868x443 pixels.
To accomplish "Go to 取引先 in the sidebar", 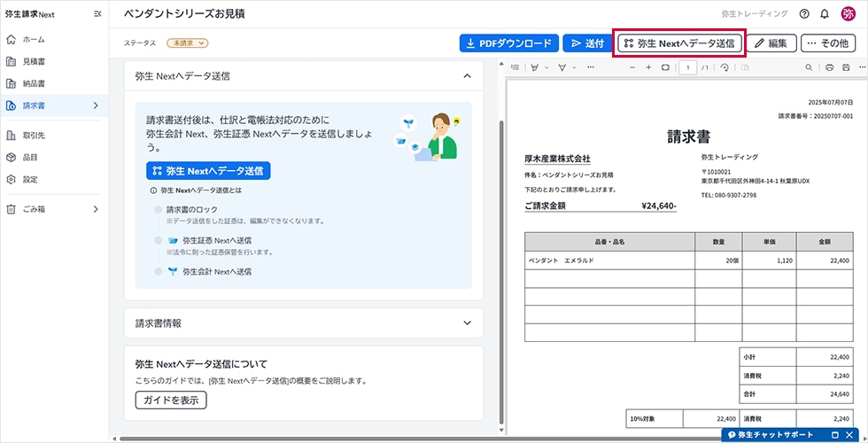I will point(34,136).
